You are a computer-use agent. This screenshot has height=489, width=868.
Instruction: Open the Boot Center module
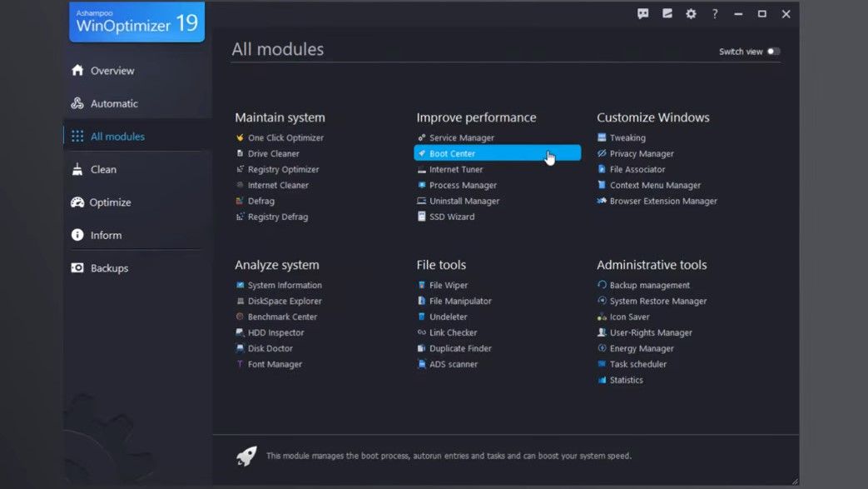450,153
